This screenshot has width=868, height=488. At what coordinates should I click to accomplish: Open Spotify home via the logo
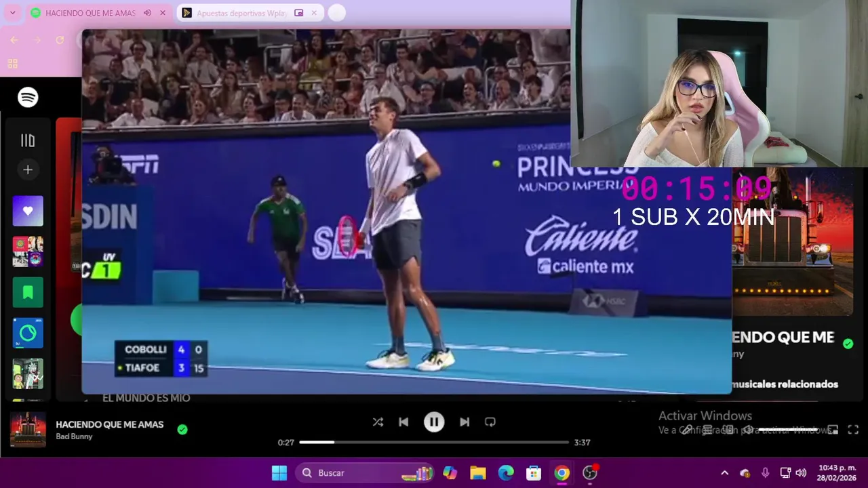coord(28,98)
